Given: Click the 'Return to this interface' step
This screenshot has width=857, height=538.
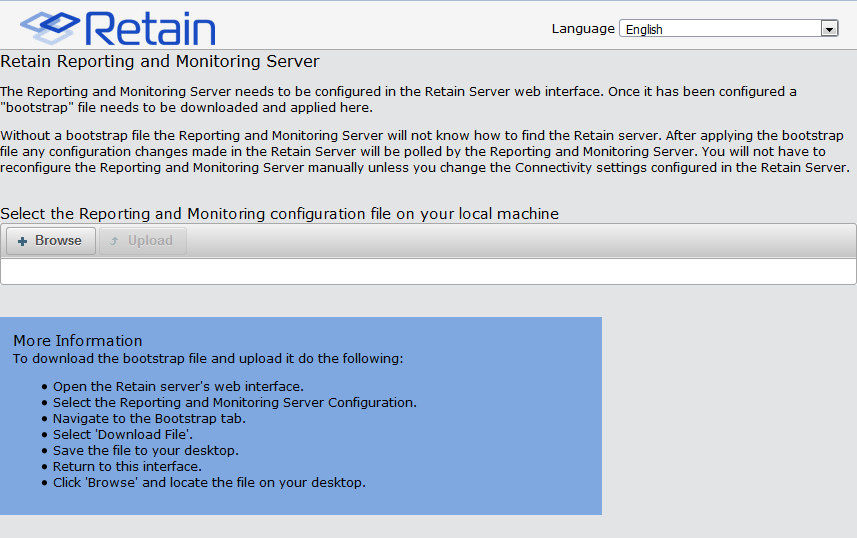Looking at the screenshot, I should tap(127, 467).
